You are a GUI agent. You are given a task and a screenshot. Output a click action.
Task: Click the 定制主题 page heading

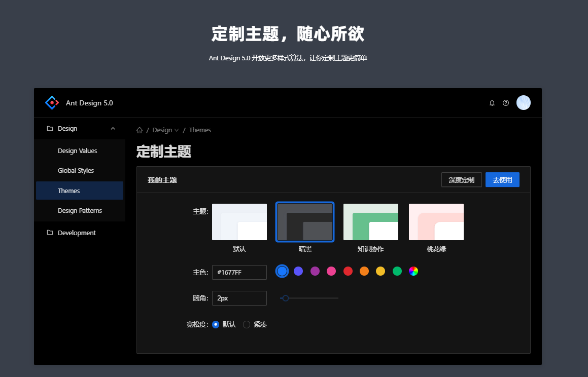pos(164,152)
